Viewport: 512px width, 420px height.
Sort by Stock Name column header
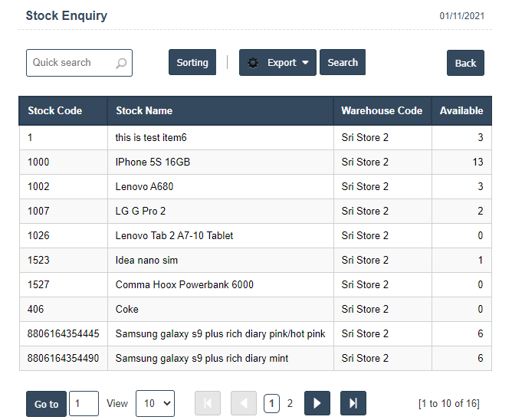(x=144, y=110)
